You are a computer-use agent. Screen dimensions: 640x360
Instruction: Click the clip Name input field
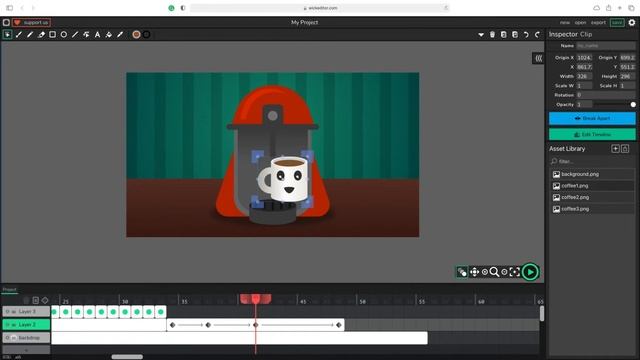(x=606, y=46)
